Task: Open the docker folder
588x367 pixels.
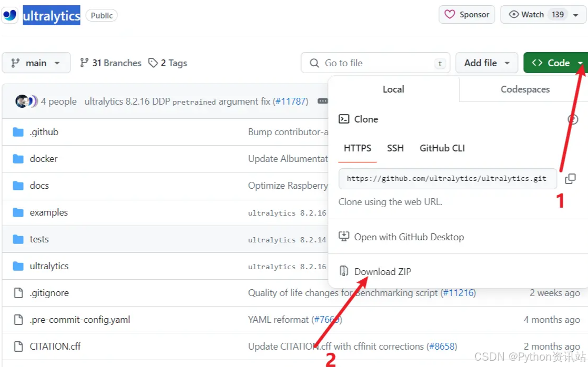Action: tap(44, 159)
